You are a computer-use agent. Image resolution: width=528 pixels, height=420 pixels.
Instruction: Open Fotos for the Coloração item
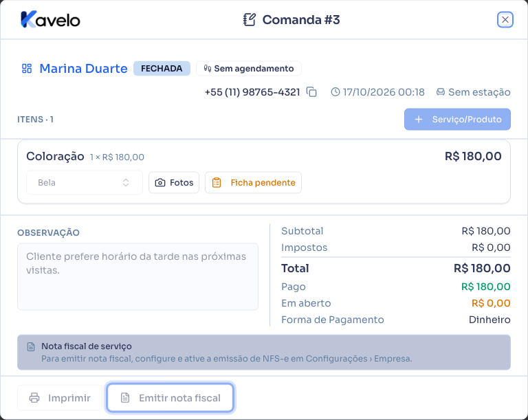(x=174, y=183)
